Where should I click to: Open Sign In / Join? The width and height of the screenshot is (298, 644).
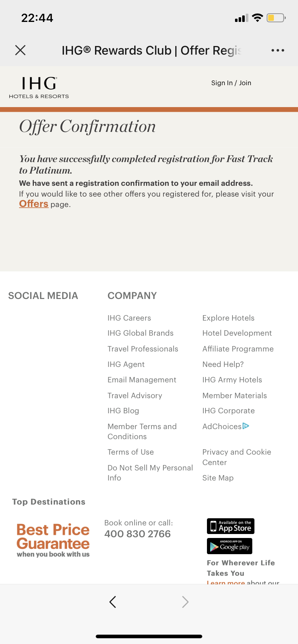click(231, 83)
